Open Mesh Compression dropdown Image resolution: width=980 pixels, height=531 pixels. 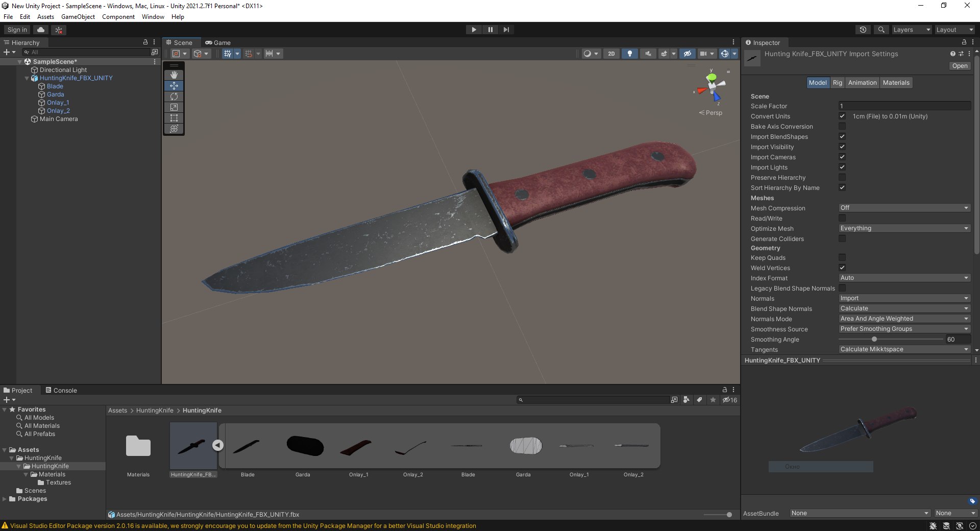tap(904, 208)
